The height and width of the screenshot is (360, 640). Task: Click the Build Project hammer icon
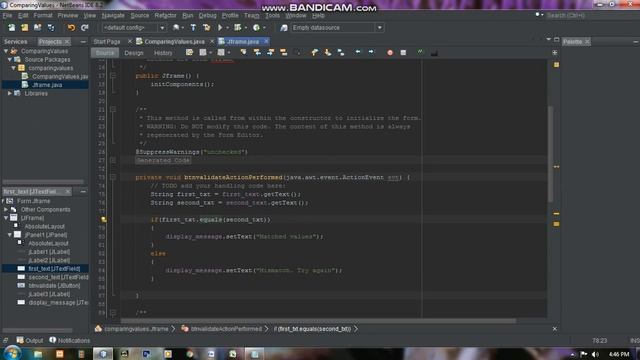tap(193, 28)
